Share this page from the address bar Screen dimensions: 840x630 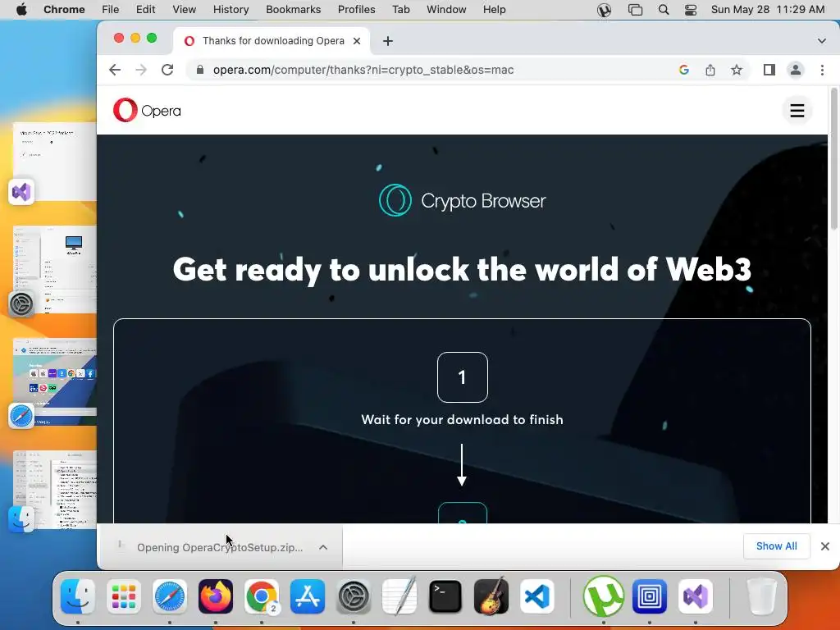pos(710,70)
